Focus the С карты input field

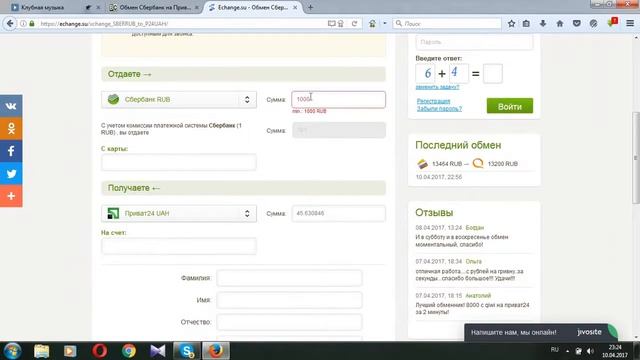(x=179, y=162)
